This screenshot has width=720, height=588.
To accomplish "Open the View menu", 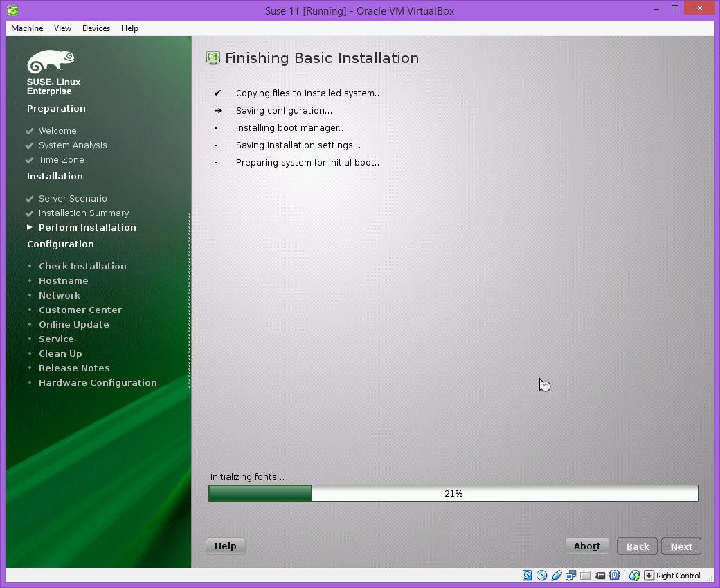I will [x=62, y=28].
